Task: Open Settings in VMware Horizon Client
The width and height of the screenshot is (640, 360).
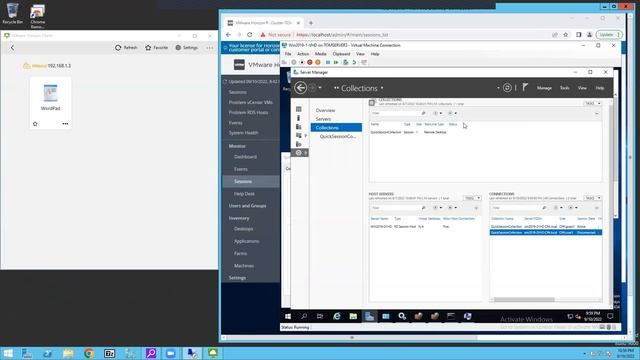Action: tap(187, 48)
